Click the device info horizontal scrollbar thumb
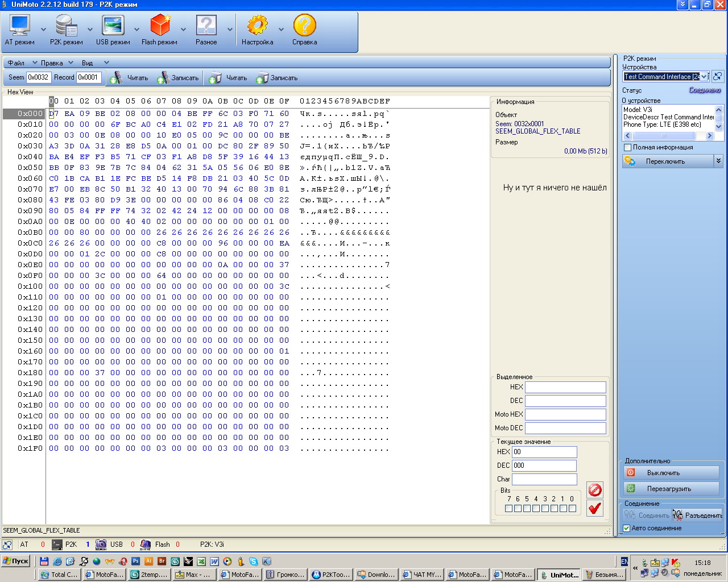The width and height of the screenshot is (728, 582). [x=664, y=136]
